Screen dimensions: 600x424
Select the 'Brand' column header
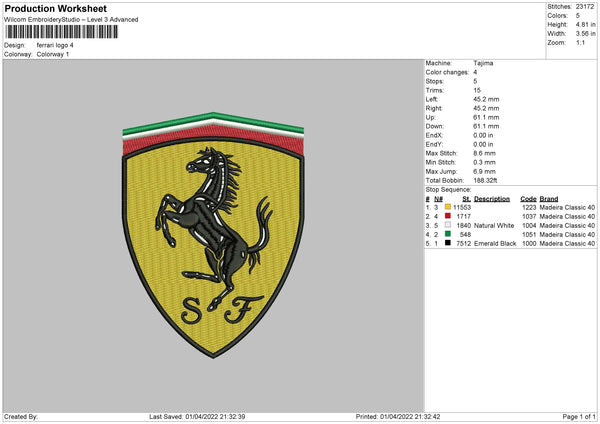(549, 199)
